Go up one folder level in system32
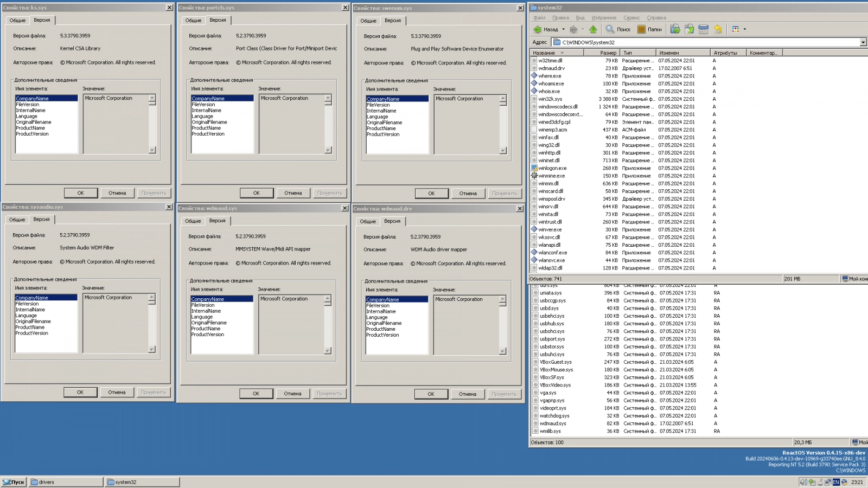Screen dimensions: 868x488 point(593,29)
